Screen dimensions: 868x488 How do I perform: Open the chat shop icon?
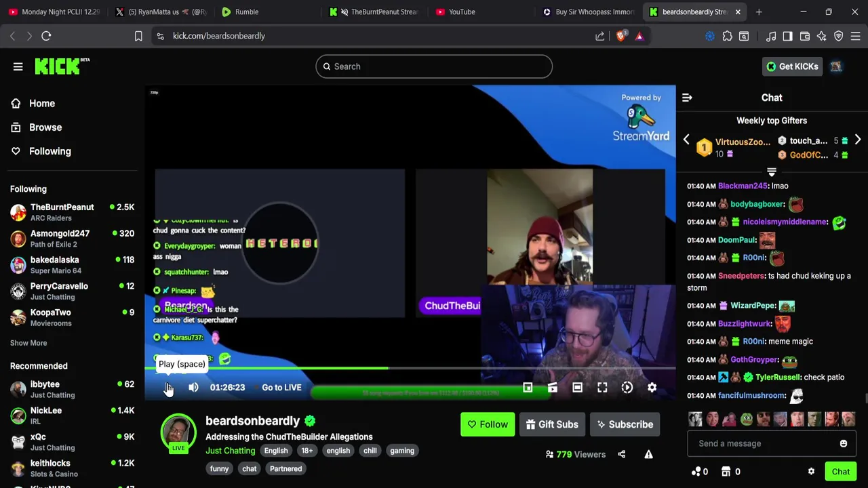click(x=730, y=472)
